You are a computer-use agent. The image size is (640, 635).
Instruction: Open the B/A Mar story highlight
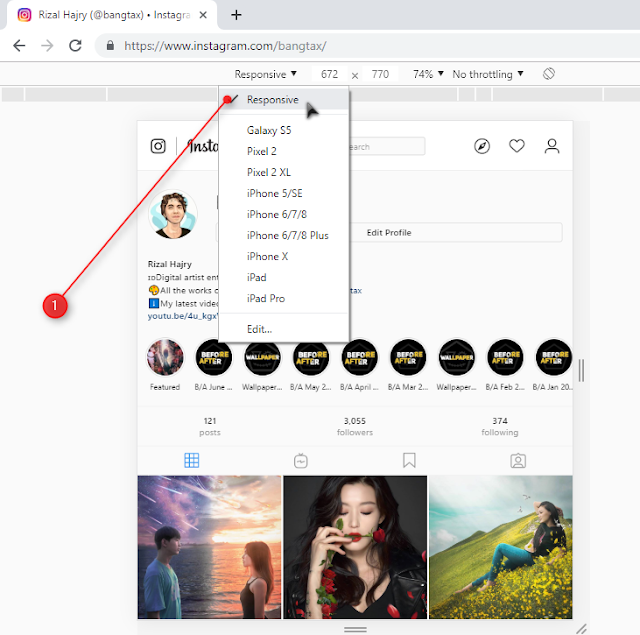[x=408, y=357]
